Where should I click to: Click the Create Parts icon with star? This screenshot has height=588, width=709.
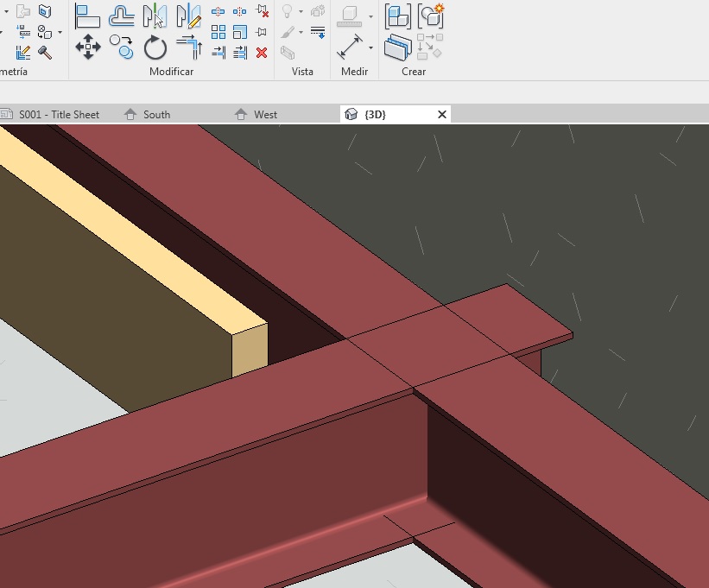click(431, 16)
